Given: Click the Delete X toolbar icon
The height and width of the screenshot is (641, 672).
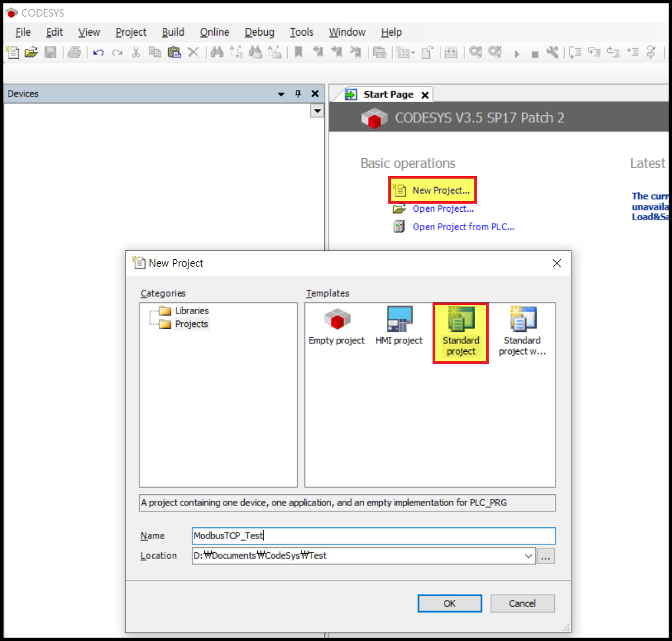Looking at the screenshot, I should (193, 52).
